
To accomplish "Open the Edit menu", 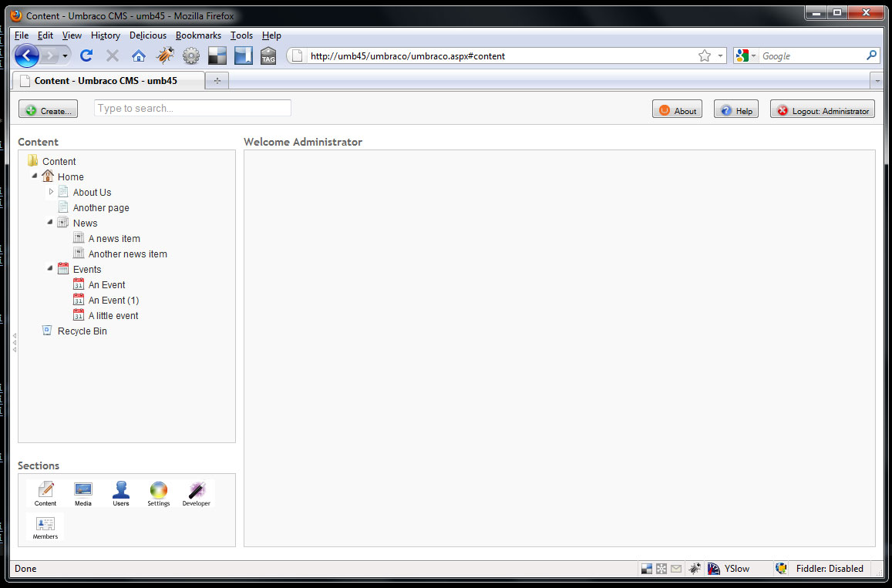I will click(x=45, y=35).
